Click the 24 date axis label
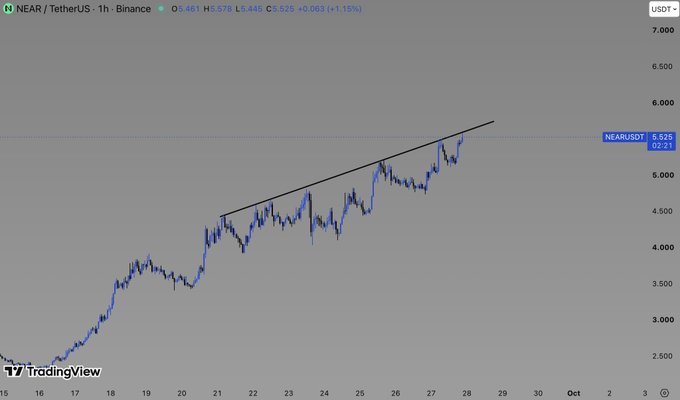This screenshot has width=680, height=400. [324, 393]
